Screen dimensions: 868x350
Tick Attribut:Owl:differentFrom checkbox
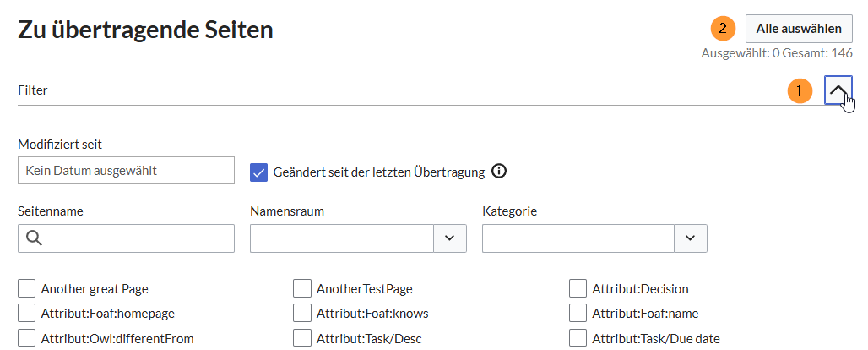pyautogui.click(x=27, y=338)
